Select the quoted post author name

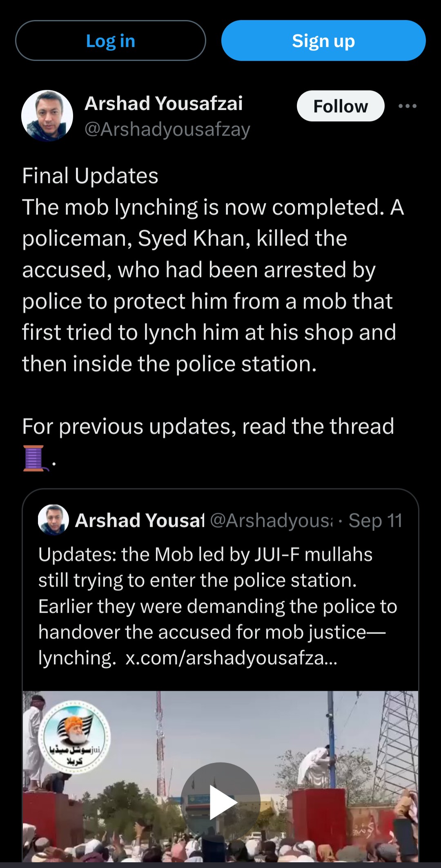click(140, 521)
